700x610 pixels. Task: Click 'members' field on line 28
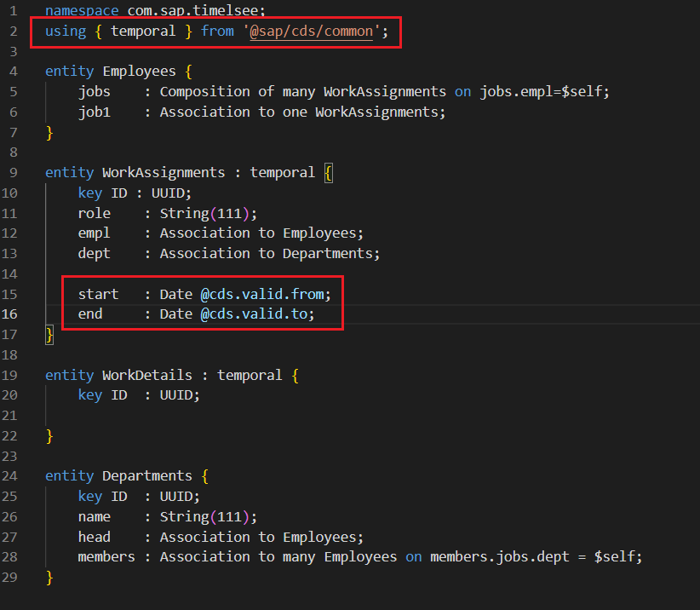(x=106, y=557)
